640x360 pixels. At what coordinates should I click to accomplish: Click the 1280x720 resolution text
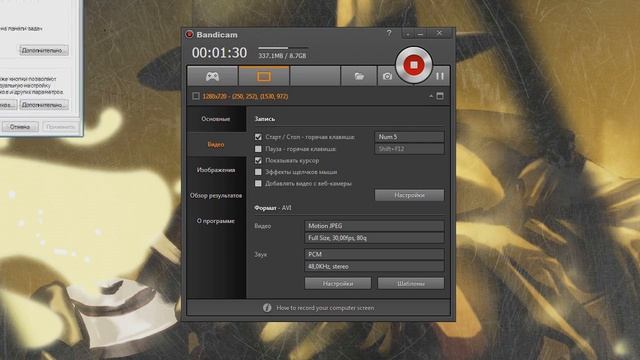click(245, 96)
